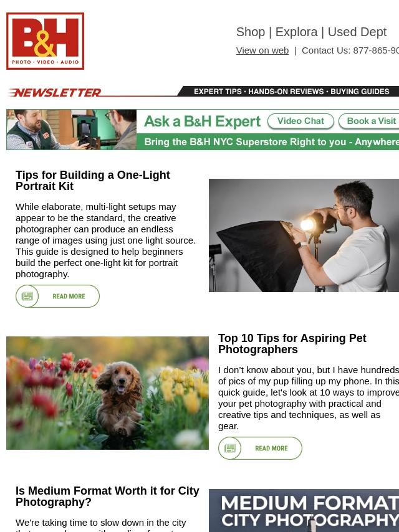Click the B&H Photo Video Audio logo
Viewport: 399px width, 532px height.
point(45,41)
